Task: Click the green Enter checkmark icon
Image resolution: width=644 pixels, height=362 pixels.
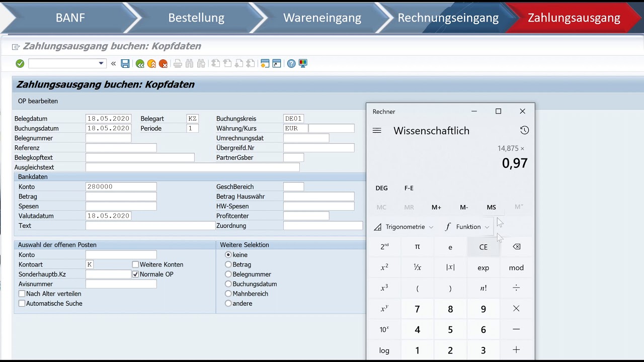Action: 20,63
